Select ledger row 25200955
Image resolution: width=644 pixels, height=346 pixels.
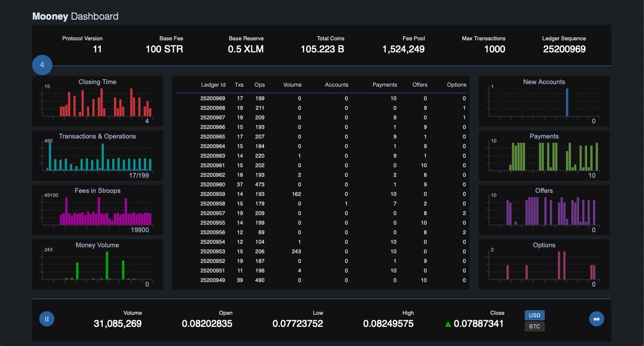tap(321, 223)
